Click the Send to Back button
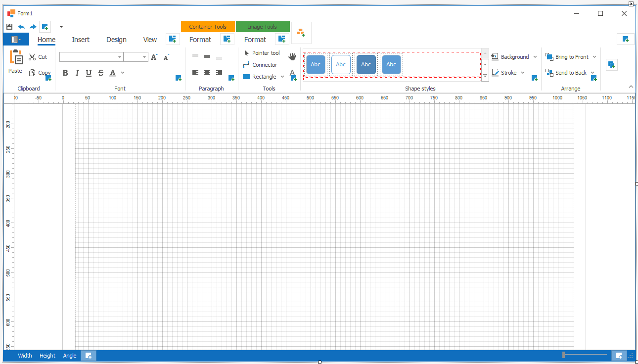 pos(566,73)
